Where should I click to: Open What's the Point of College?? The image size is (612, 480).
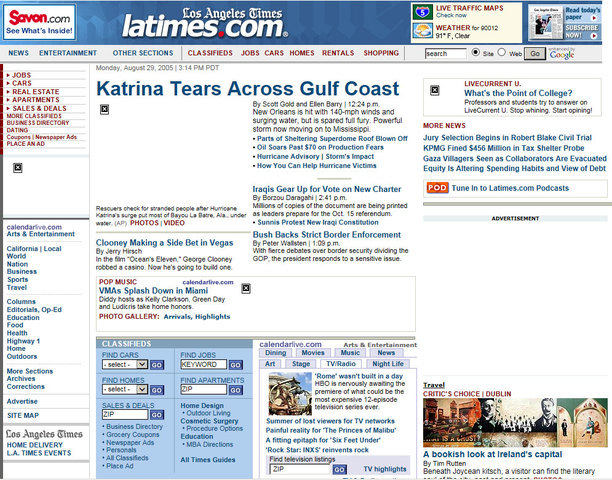click(x=518, y=93)
